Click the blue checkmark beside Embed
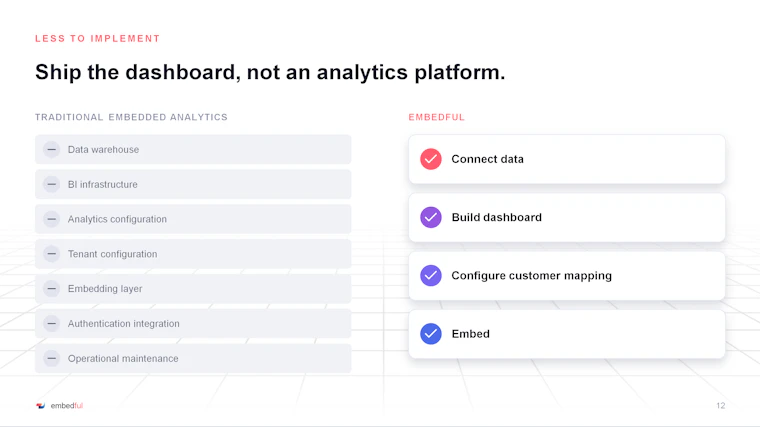The height and width of the screenshot is (427, 760). pyautogui.click(x=430, y=333)
